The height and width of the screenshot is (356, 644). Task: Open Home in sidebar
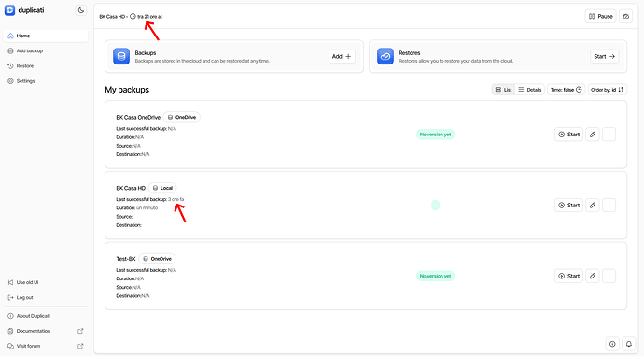[x=46, y=36]
